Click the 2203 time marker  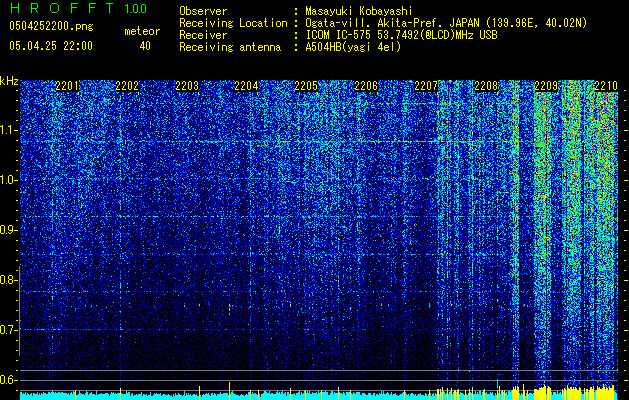tap(187, 86)
